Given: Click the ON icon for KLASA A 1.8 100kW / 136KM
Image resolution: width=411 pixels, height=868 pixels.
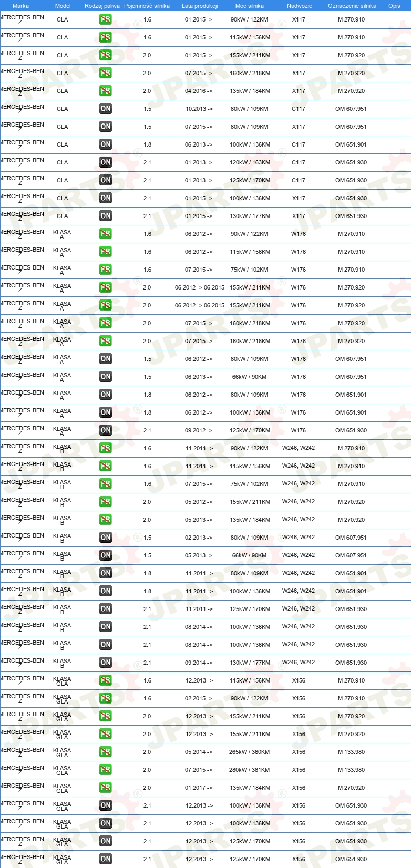Looking at the screenshot, I should click(x=106, y=412).
